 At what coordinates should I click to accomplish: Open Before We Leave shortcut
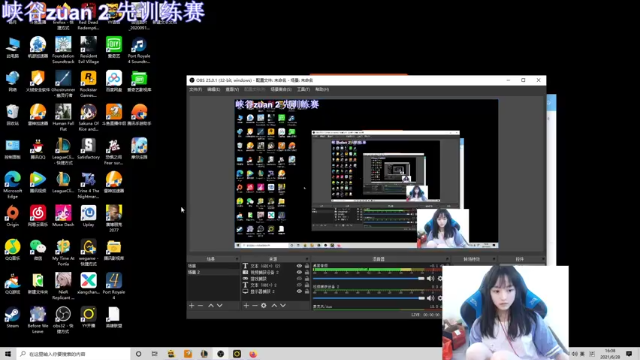[x=38, y=320]
